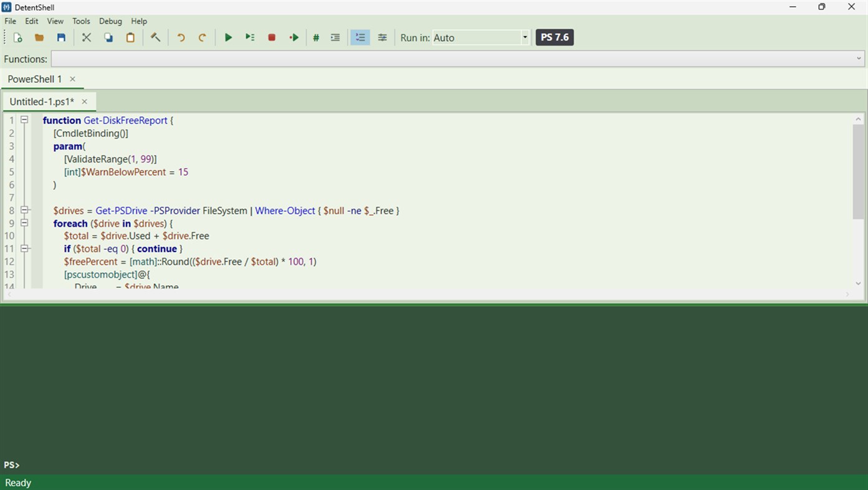This screenshot has height=490, width=868.
Task: Open a script with the folder icon
Action: (x=39, y=37)
